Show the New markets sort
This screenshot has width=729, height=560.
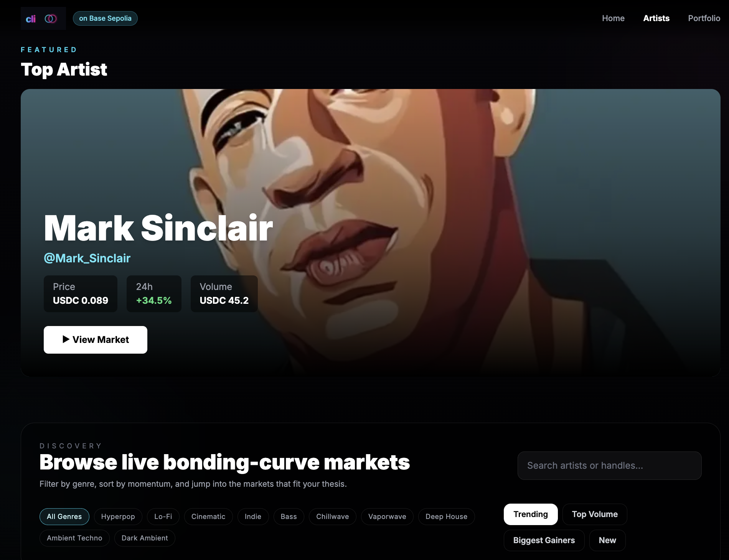click(x=607, y=540)
